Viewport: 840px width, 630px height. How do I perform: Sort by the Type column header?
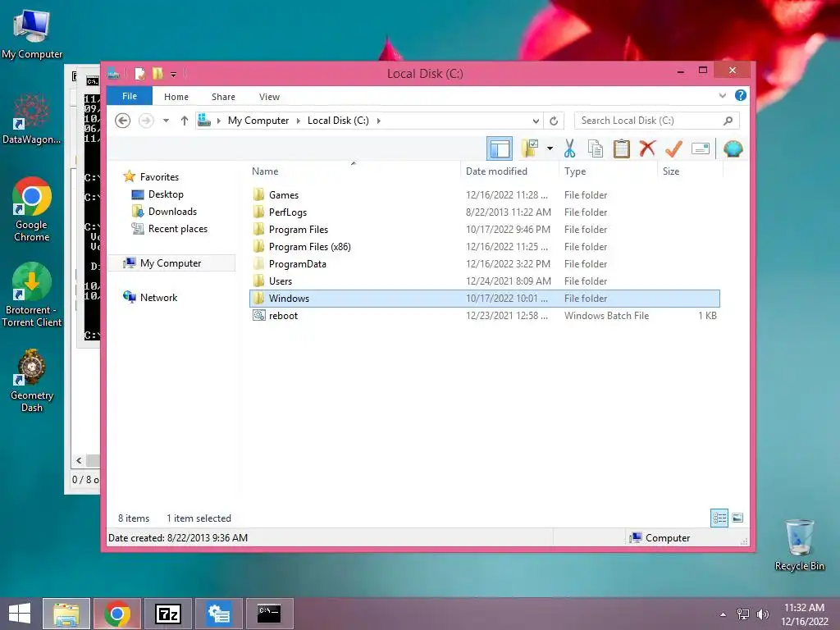coord(608,171)
